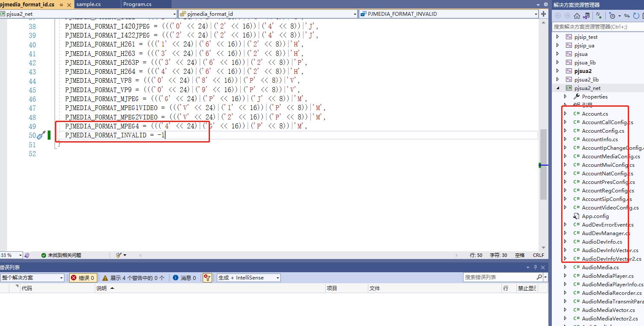
Task: Click the split editor icon above scrollbar
Action: point(543,14)
